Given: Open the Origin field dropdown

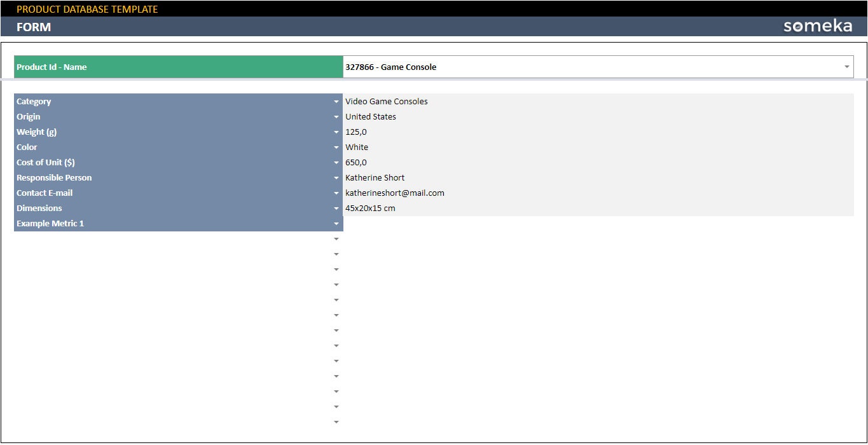Looking at the screenshot, I should click(x=336, y=116).
